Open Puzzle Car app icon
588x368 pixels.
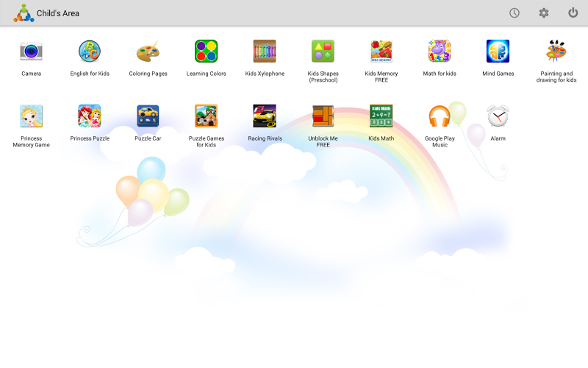[x=148, y=116]
